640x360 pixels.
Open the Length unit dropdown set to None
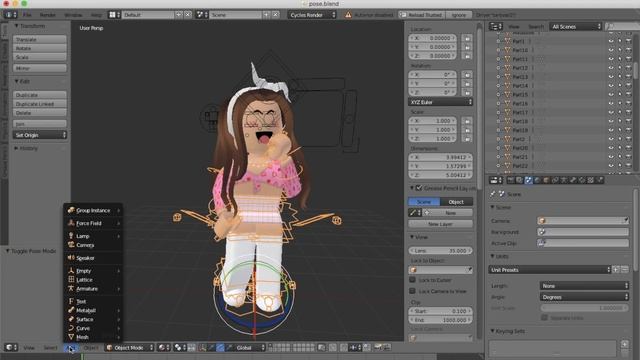point(584,286)
